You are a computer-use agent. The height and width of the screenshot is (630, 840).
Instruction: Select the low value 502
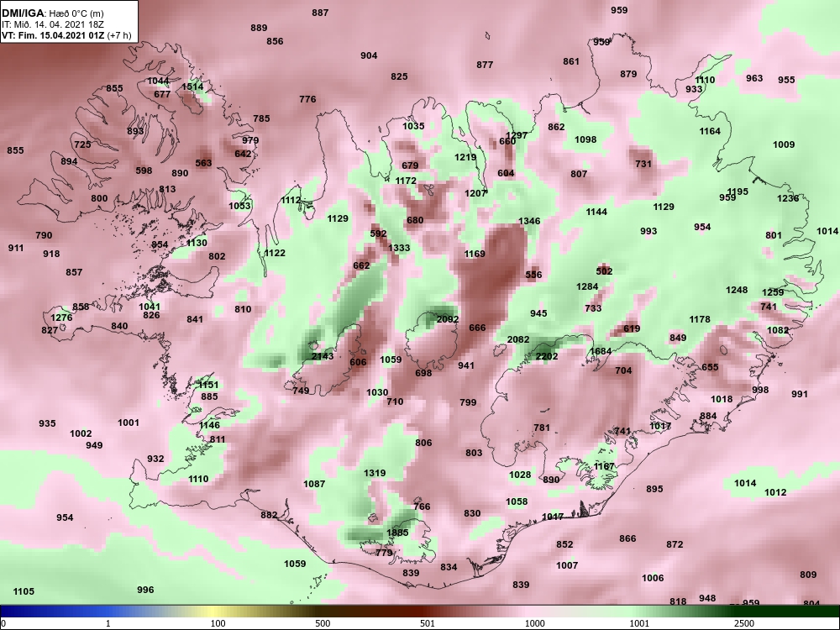pyautogui.click(x=604, y=271)
